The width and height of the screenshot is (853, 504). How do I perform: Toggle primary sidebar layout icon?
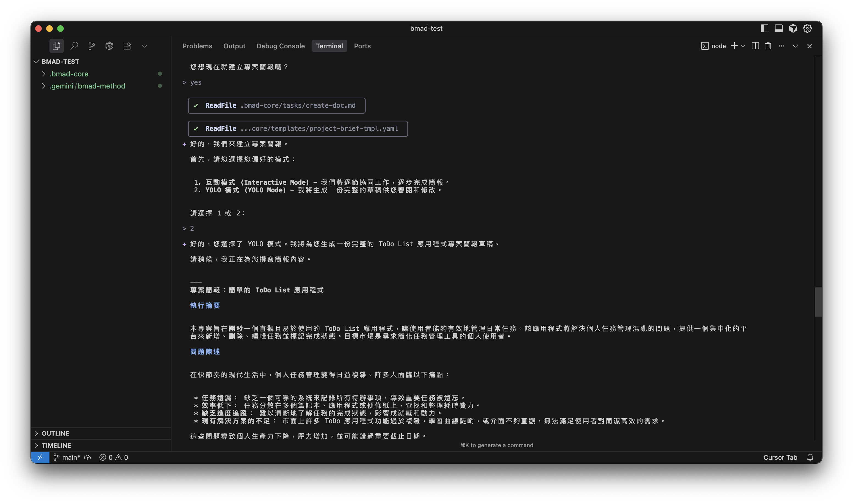pos(764,29)
